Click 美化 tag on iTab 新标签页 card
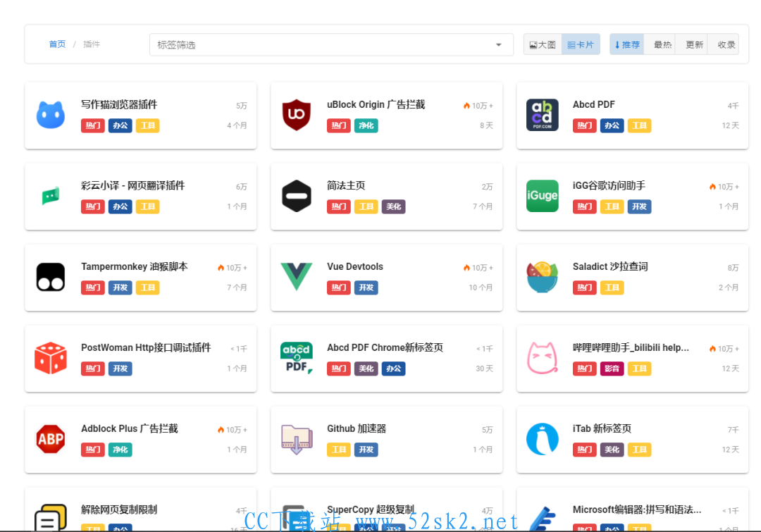This screenshot has width=761, height=532. (x=612, y=450)
